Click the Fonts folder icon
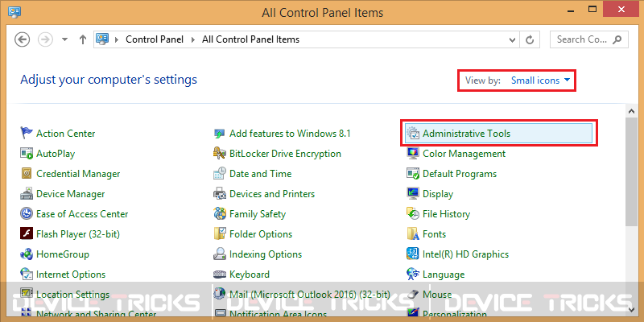 (413, 233)
